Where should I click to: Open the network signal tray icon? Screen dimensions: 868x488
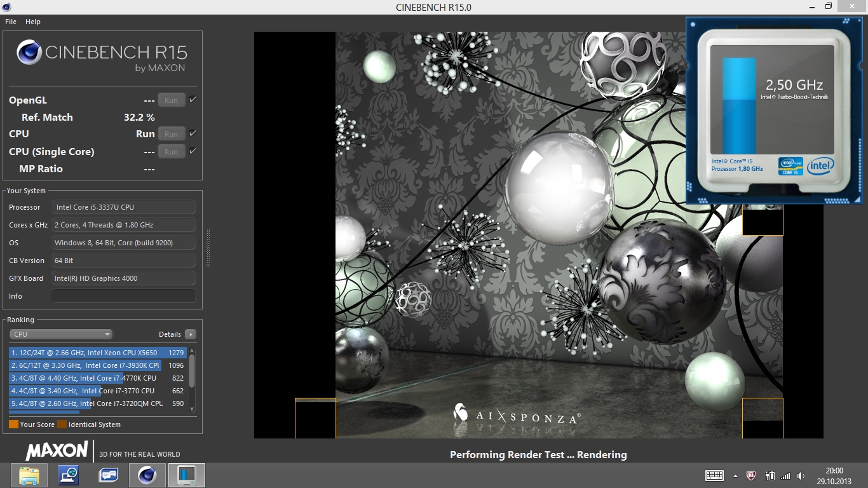tap(785, 475)
